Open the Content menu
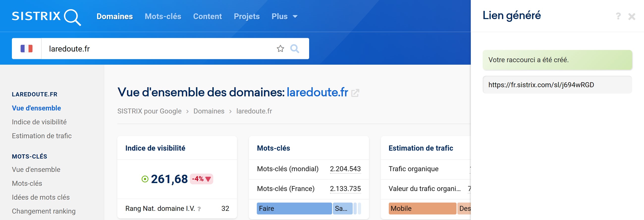Image resolution: width=644 pixels, height=220 pixels. point(207,17)
